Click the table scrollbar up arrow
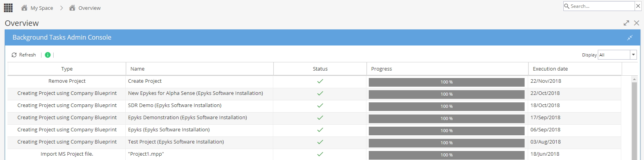644x160 pixels. (635, 79)
